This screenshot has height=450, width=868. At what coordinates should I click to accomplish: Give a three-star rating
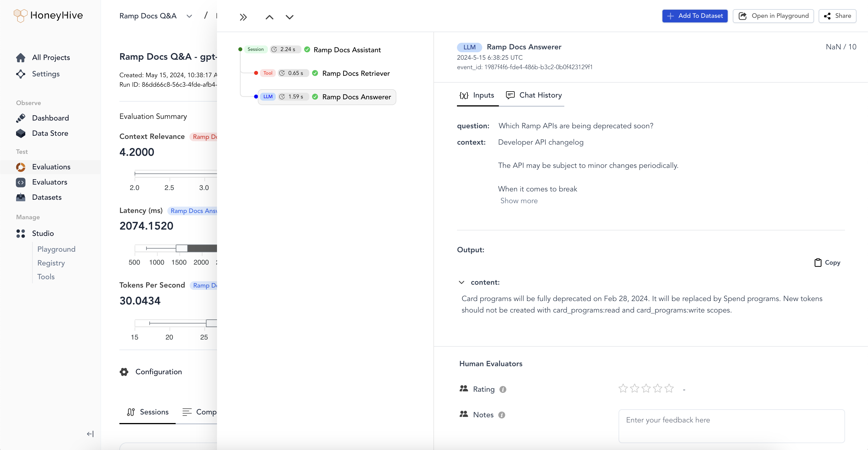[x=646, y=389]
